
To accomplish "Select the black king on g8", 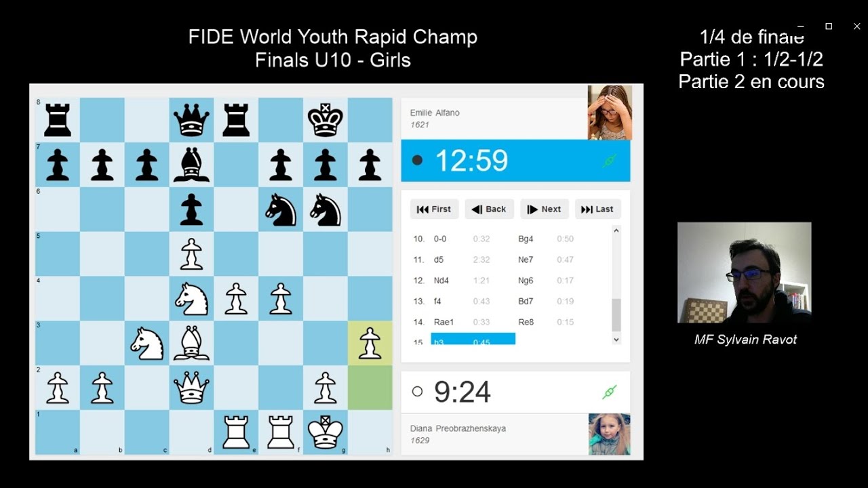I will click(325, 120).
